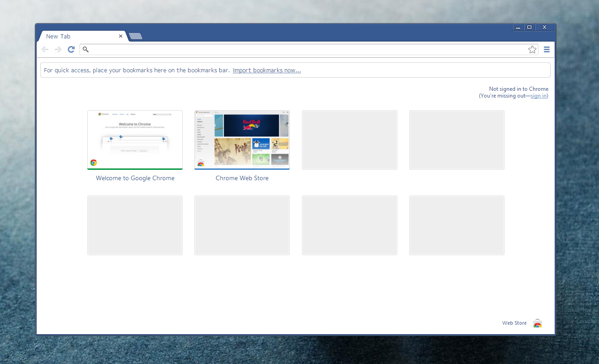The height and width of the screenshot is (364, 599).
Task: Click the search magnifier icon in the address bar
Action: (x=86, y=49)
